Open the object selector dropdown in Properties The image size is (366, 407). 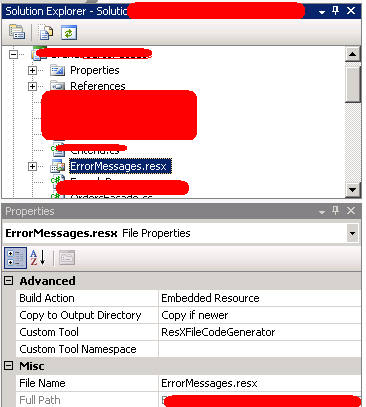click(x=352, y=233)
